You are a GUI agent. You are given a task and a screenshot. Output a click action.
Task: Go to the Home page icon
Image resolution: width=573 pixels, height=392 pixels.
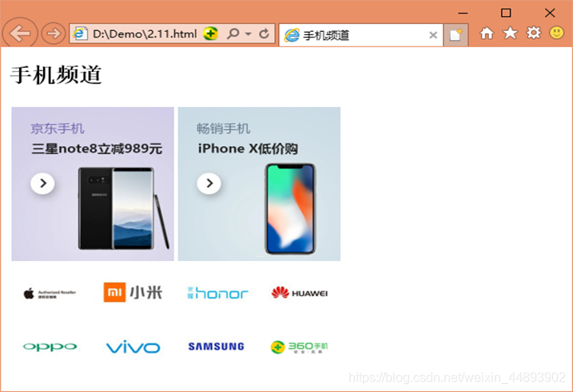pos(487,34)
